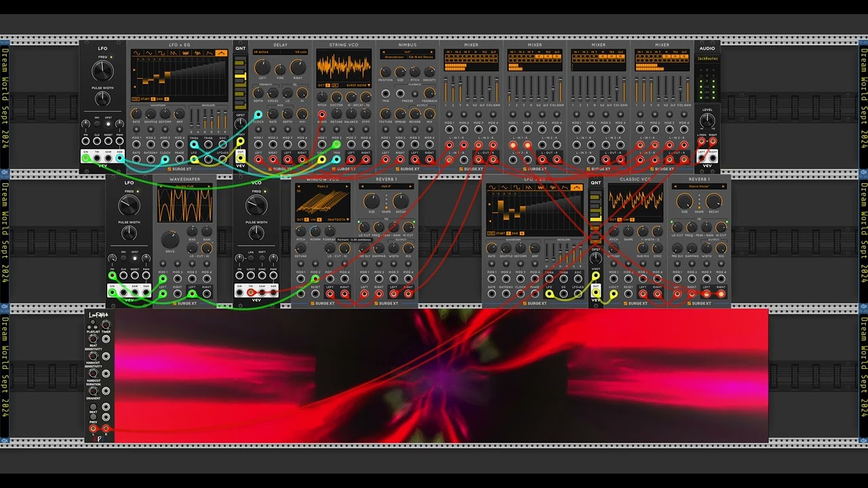
Task: Click TRI output jack on the VCO
Action: pyautogui.click(x=251, y=293)
